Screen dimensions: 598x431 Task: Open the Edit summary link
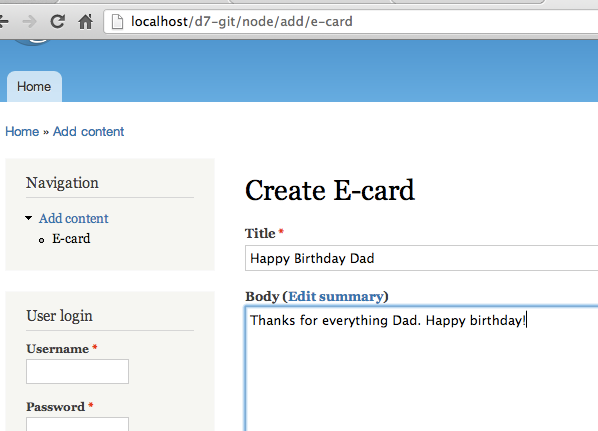pyautogui.click(x=336, y=296)
